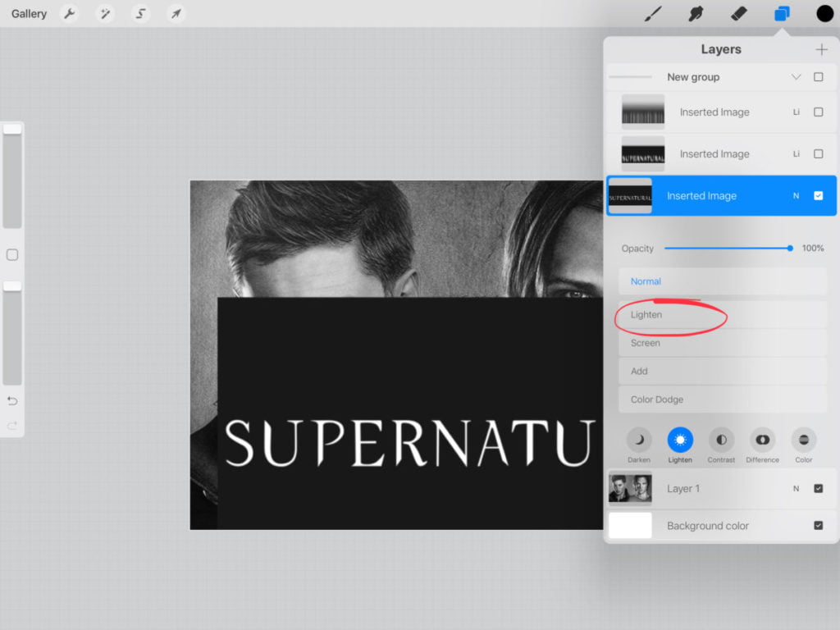Screen dimensions: 840x630
Task: Activate the Transform arrow tool
Action: 176,14
